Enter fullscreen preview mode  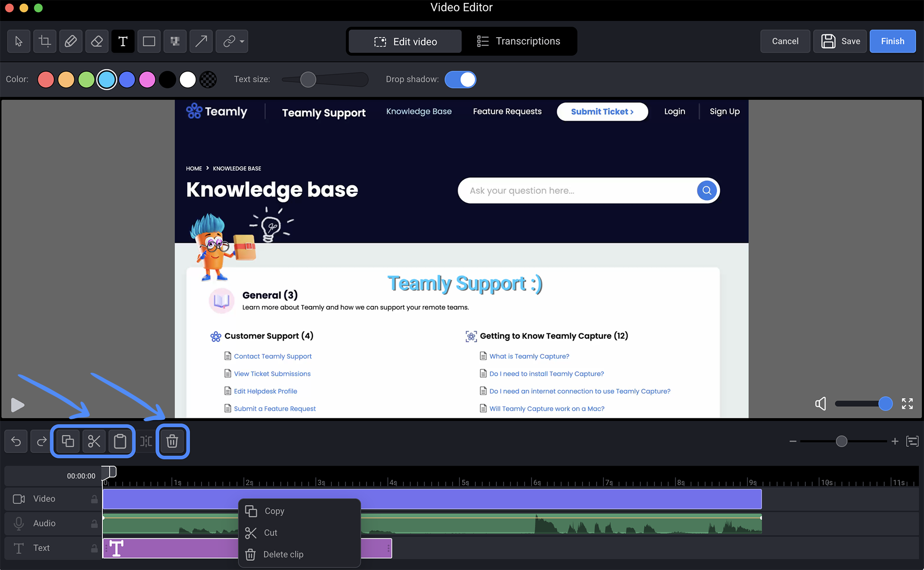pyautogui.click(x=907, y=403)
